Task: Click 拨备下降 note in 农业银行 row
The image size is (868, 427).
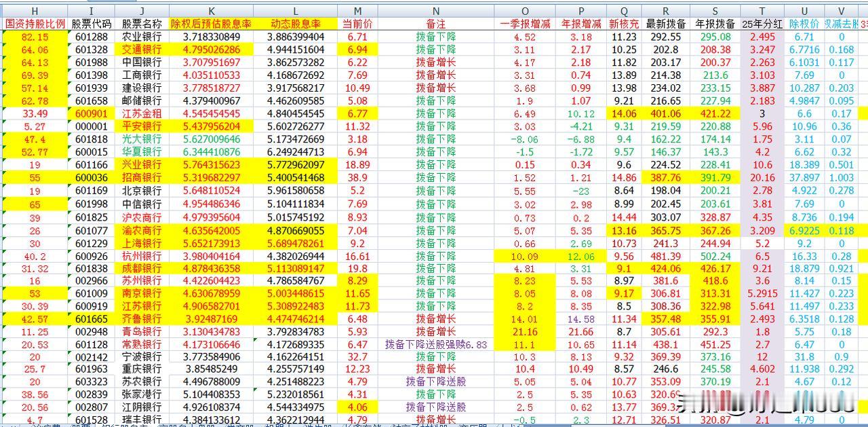Action: pos(435,37)
